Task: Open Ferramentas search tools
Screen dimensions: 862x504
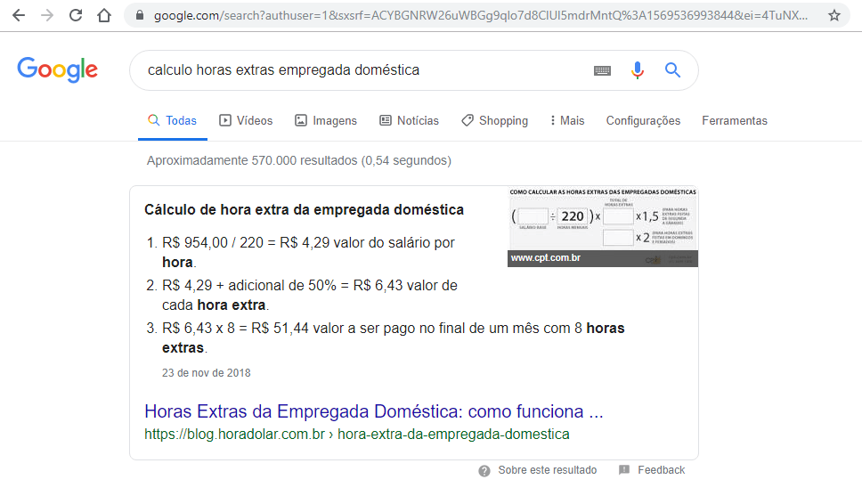Action: tap(735, 120)
